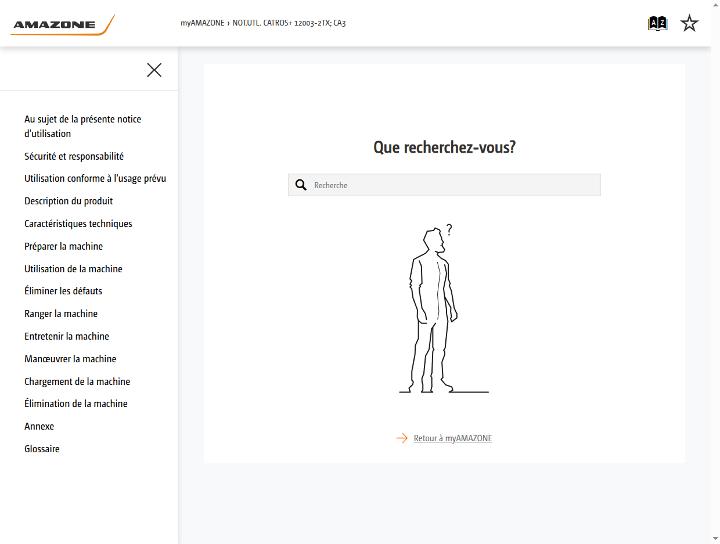Follow the Retour à myAMAZONE link
720x544 pixels.
[452, 438]
